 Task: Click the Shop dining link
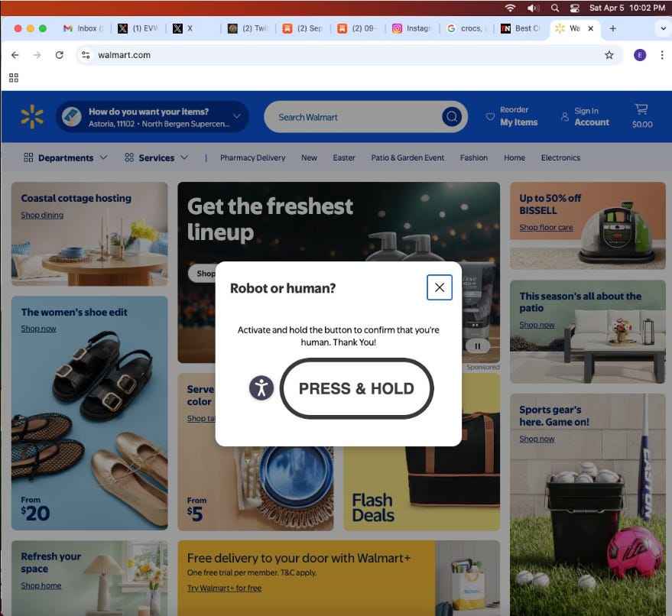click(x=42, y=215)
